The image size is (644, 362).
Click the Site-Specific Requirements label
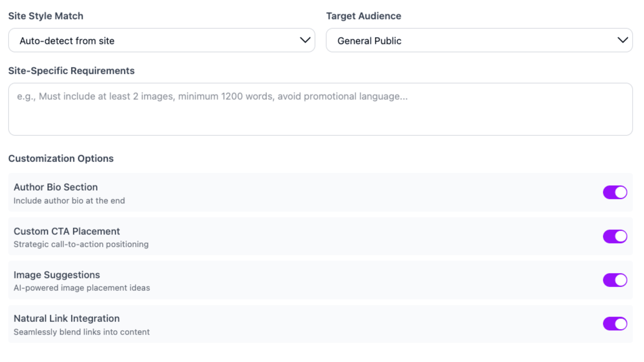[72, 70]
